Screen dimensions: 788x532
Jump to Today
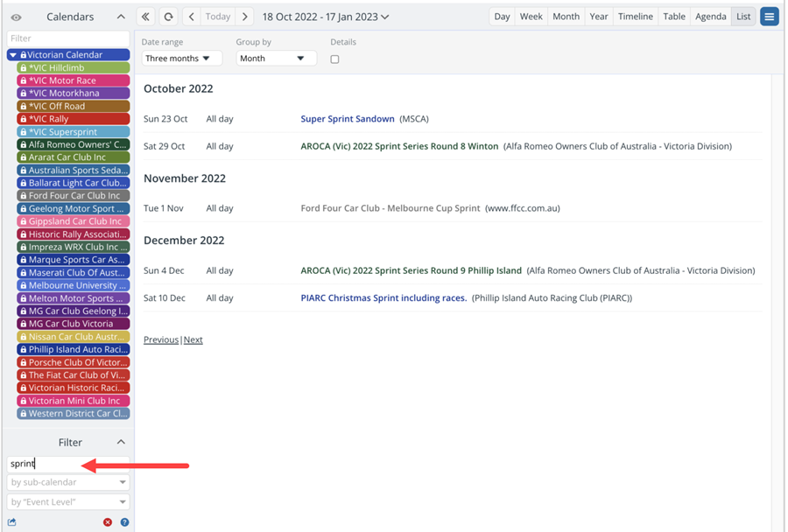click(x=218, y=17)
